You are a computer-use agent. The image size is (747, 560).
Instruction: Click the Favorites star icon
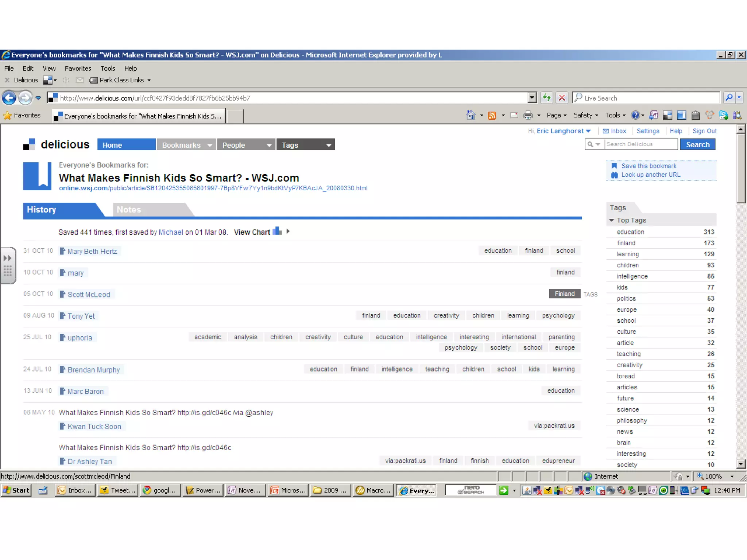(7, 116)
